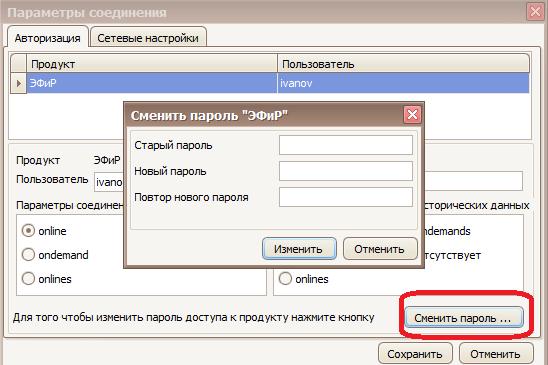The height and width of the screenshot is (365, 548).
Task: Focus the Повтор нового пароля field
Action: [346, 197]
